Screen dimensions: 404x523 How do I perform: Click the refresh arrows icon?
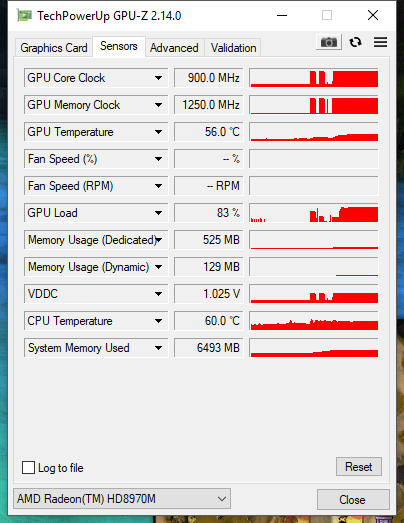tap(355, 42)
